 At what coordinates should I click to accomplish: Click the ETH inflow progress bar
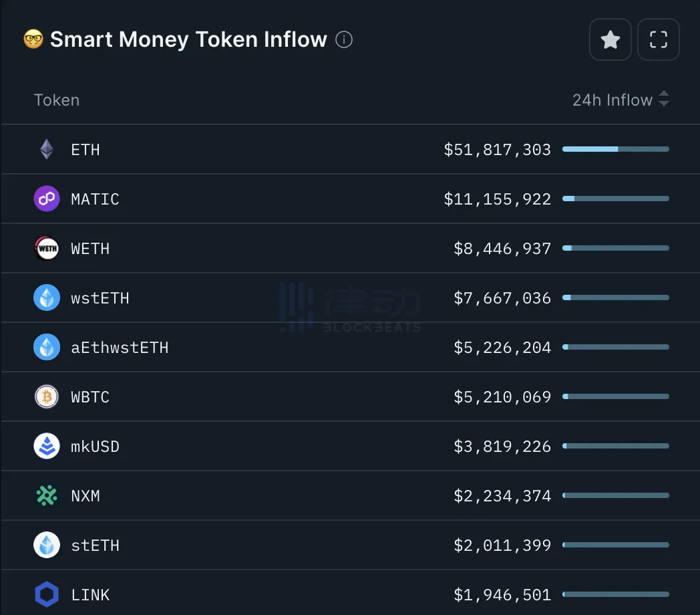pos(615,149)
